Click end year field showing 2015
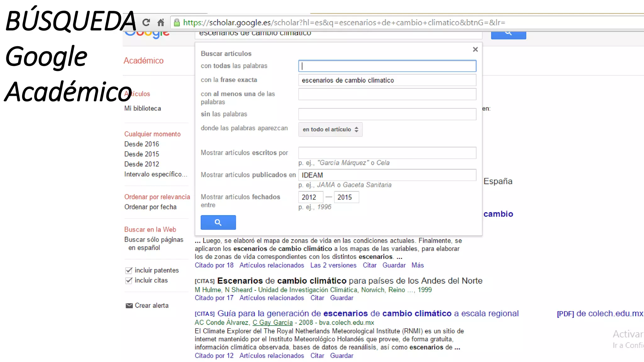Screen dimensions: 644x362 click(x=346, y=197)
